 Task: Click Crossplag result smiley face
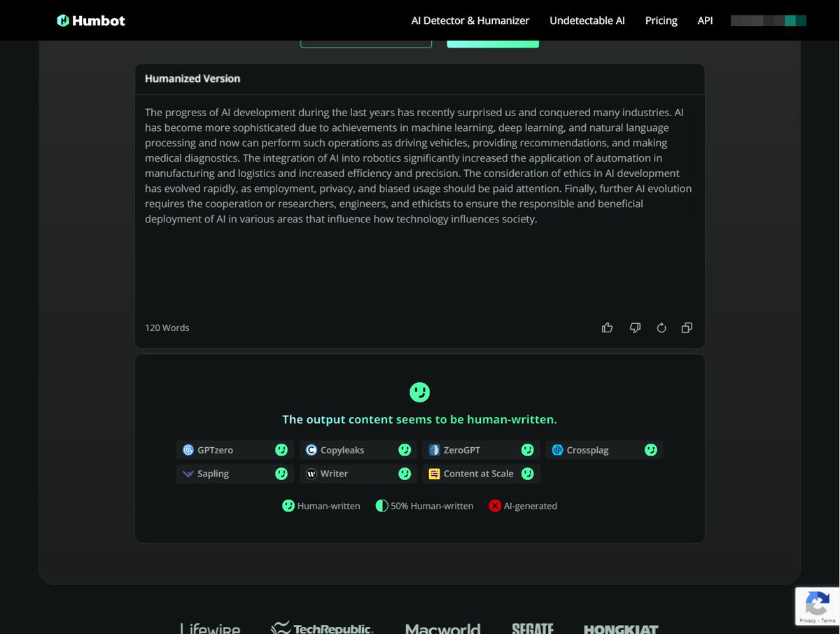click(x=651, y=450)
